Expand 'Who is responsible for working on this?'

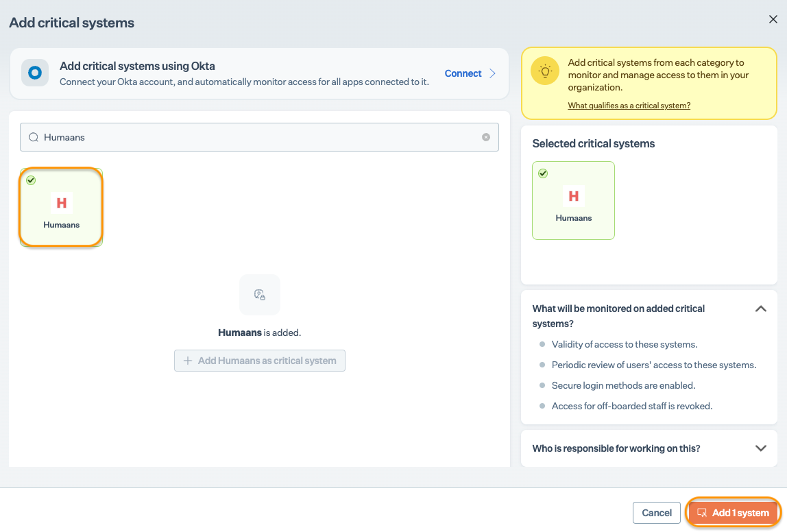tap(760, 448)
